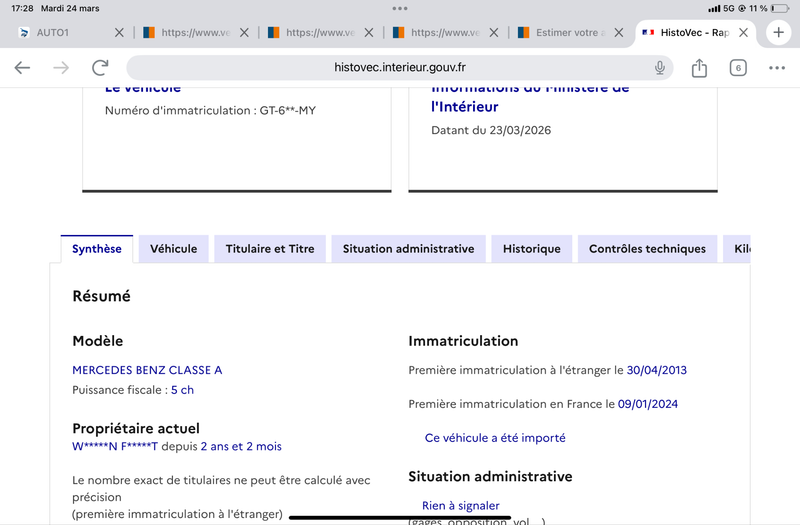Viewport: 800px width, 525px height.
Task: Select the Synthèse tab
Action: coord(97,249)
